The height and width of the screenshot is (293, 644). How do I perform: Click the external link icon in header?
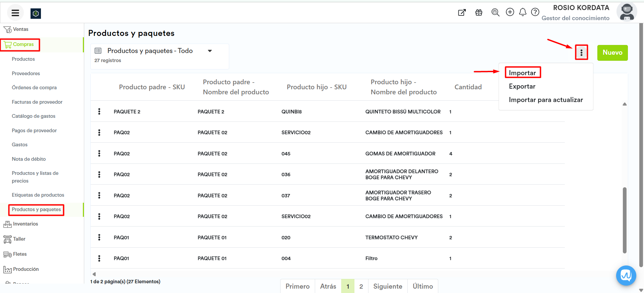(x=462, y=13)
